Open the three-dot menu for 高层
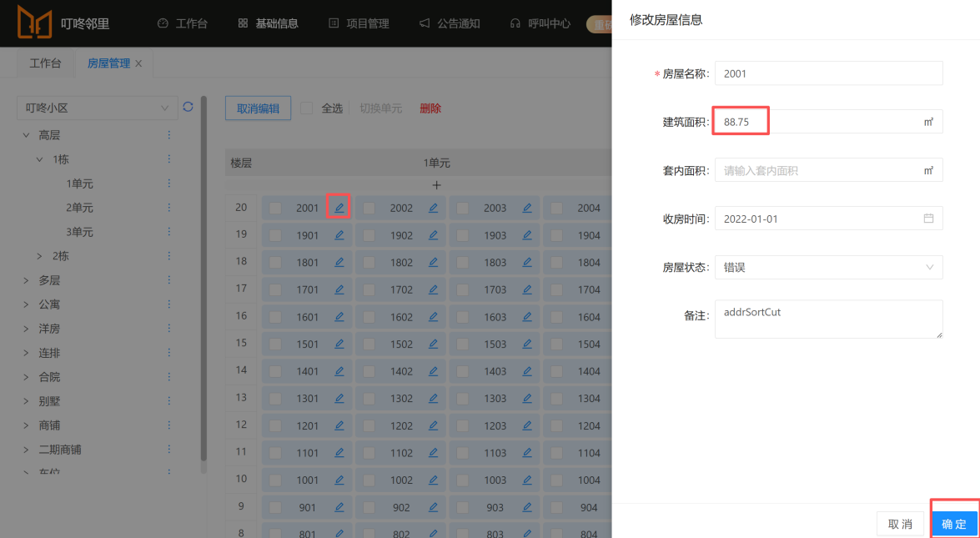The height and width of the screenshot is (538, 980). tap(168, 135)
